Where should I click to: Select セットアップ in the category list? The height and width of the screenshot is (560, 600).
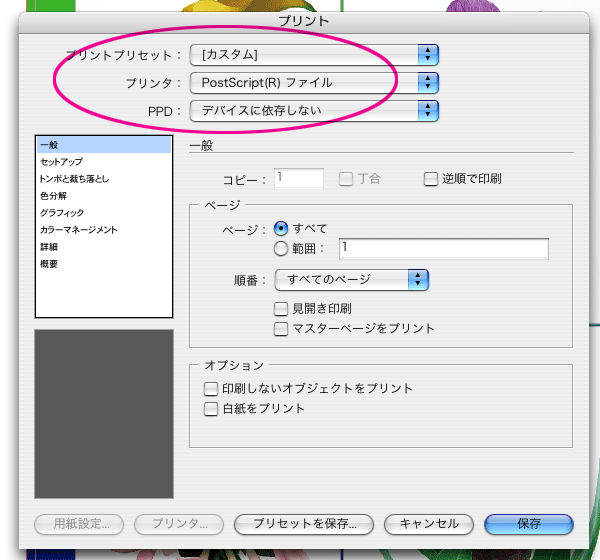pyautogui.click(x=104, y=162)
